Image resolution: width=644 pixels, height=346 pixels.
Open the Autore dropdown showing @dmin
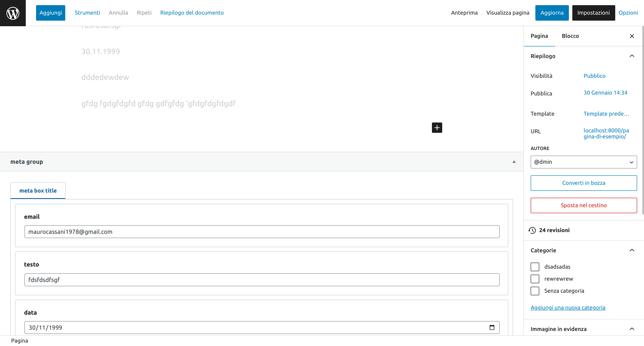coord(584,162)
